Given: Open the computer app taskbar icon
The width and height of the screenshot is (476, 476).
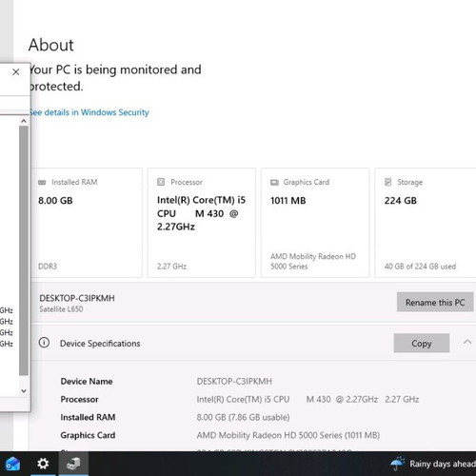Looking at the screenshot, I should (x=73, y=464).
